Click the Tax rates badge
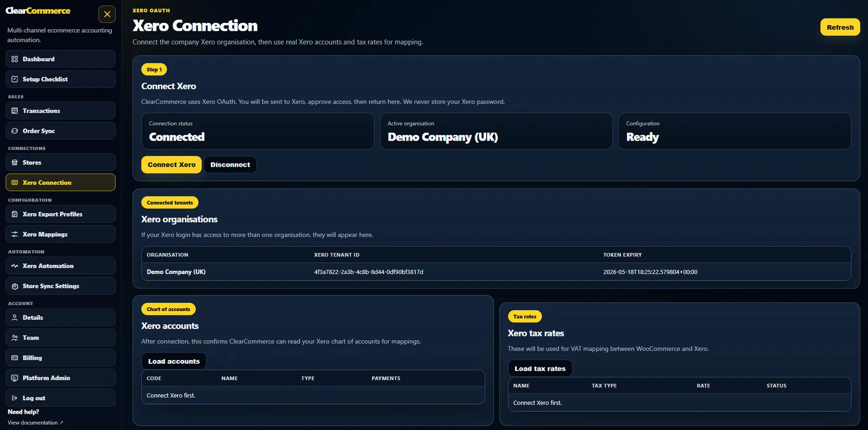This screenshot has width=868, height=430. pos(525,317)
